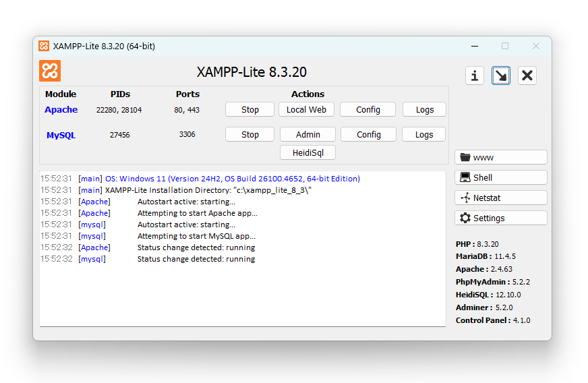This screenshot has width=588, height=383.
Task: Select mysql 'Autostart active: starting...' log line
Action: (138, 225)
